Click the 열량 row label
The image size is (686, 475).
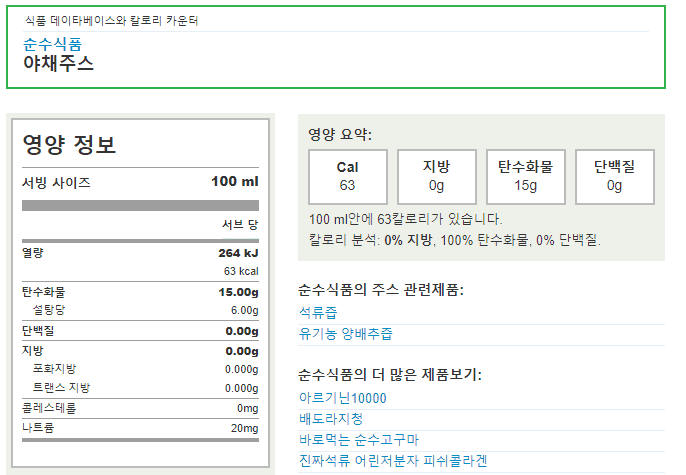pyautogui.click(x=33, y=253)
